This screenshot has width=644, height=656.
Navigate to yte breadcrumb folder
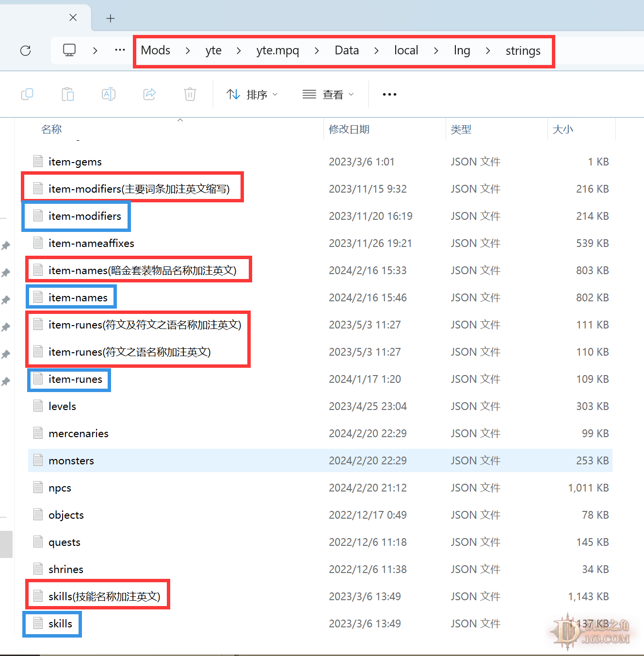tap(213, 50)
